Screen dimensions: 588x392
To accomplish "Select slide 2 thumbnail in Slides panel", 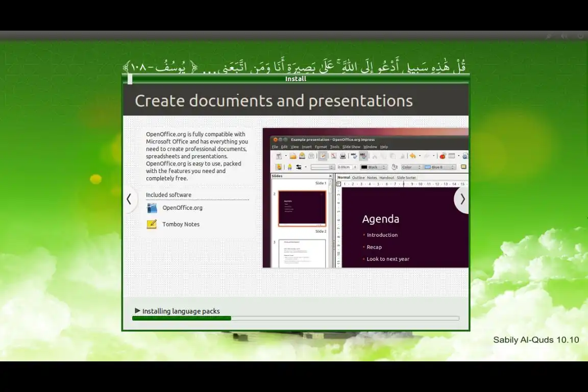I will pyautogui.click(x=302, y=209).
